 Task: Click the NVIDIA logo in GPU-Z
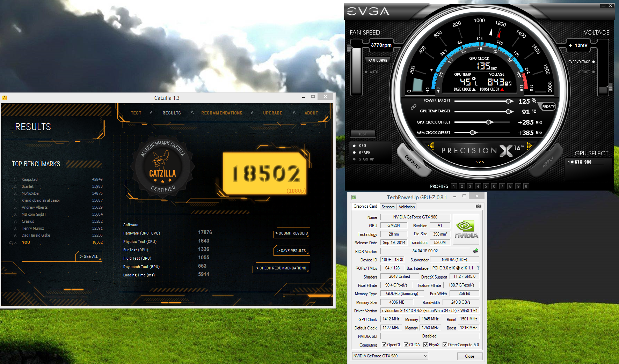[x=466, y=229]
